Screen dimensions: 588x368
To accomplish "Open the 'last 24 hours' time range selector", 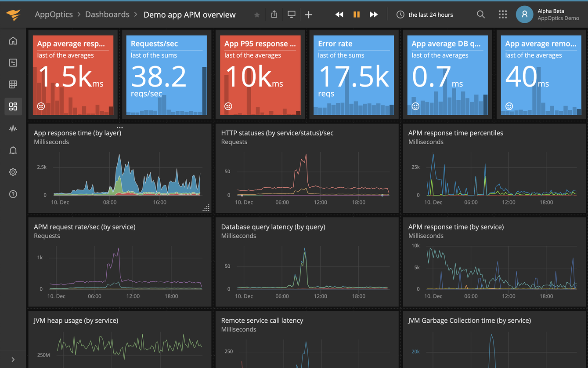I will 425,15.
